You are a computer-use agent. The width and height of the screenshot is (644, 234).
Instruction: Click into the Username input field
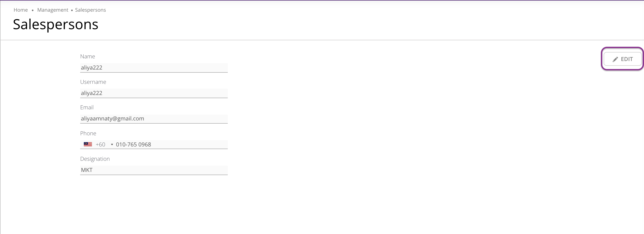point(154,93)
